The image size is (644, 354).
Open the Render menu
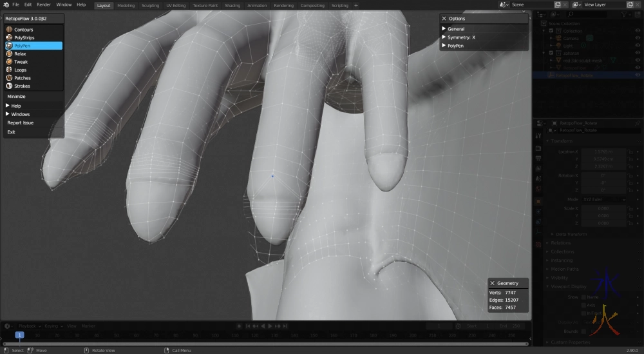click(44, 5)
